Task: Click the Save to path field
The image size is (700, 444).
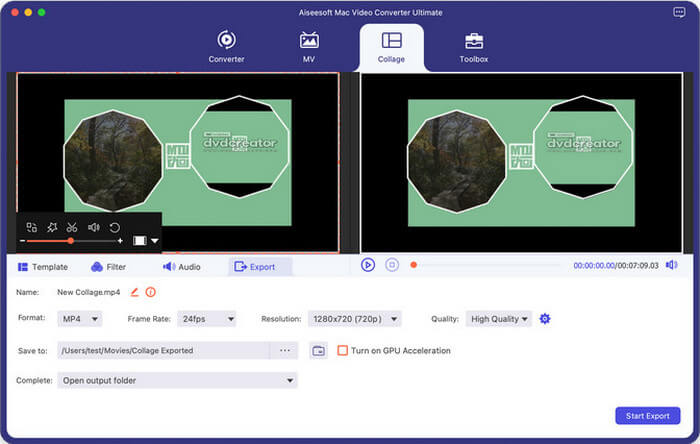Action: point(163,351)
